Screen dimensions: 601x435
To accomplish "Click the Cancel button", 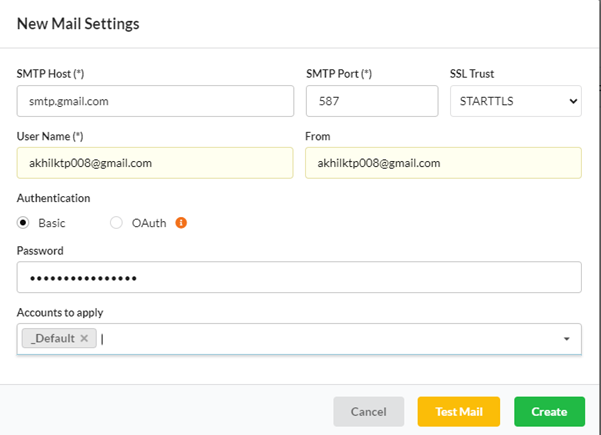I will pos(368,411).
